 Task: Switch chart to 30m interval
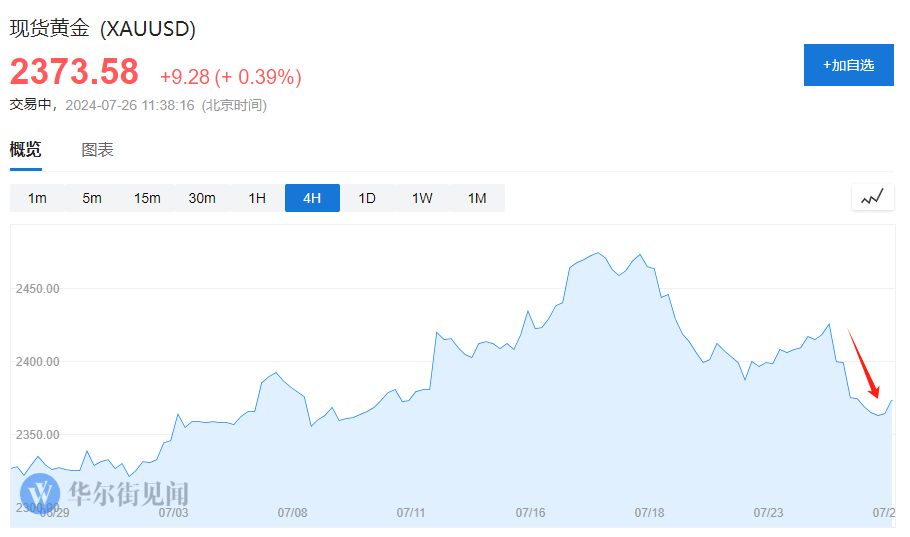[x=202, y=198]
